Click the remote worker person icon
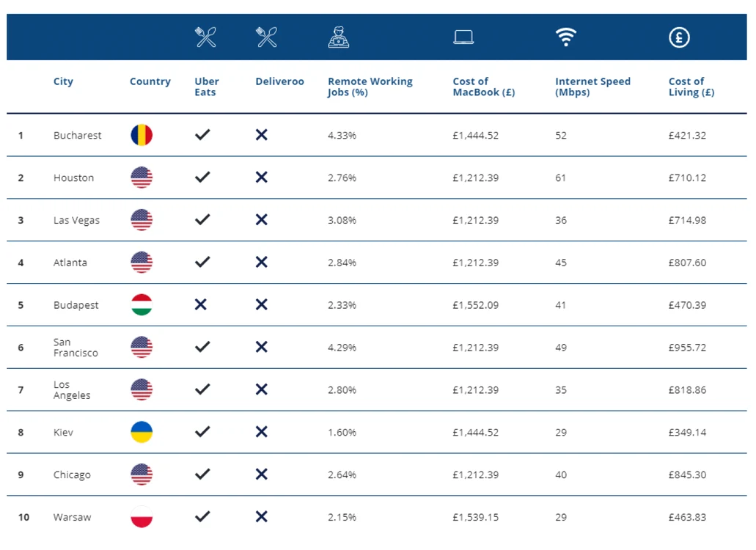This screenshot has height=550, width=756. click(339, 37)
